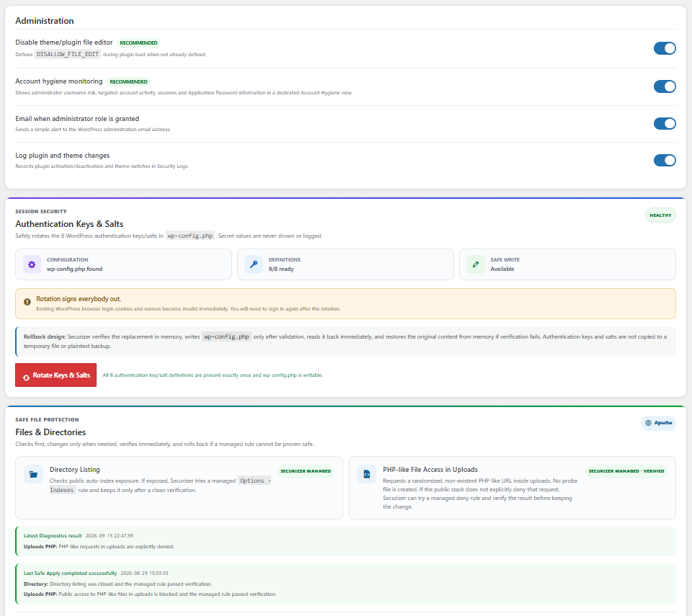Turn off Account hygiene monitoring switch
The image size is (692, 616).
[x=665, y=86]
